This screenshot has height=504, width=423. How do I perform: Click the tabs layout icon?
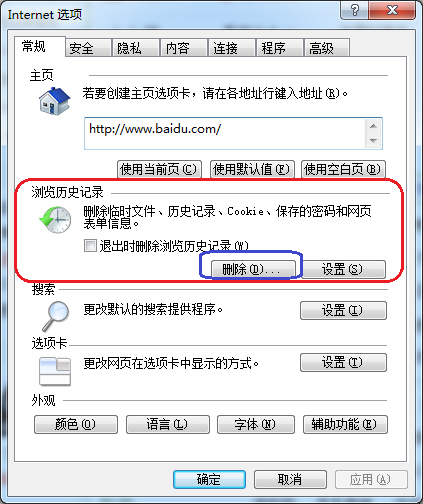pos(55,371)
